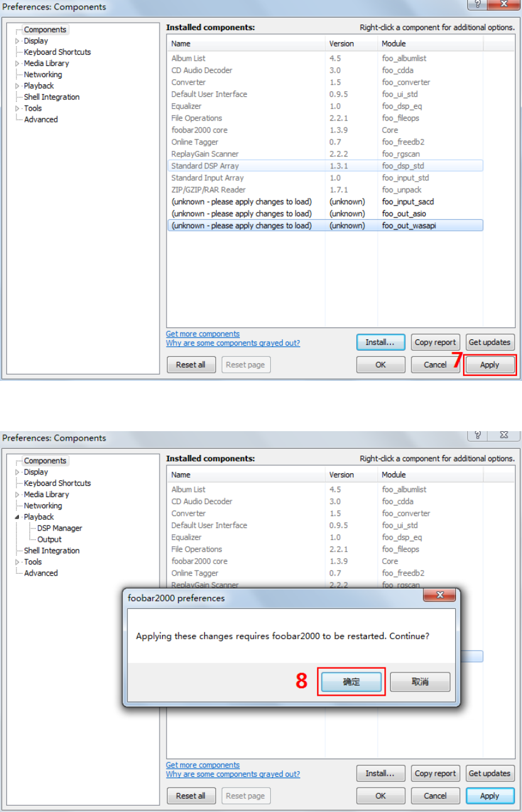
Task: Select Advanced in the window behind the dialog
Action: point(41,574)
